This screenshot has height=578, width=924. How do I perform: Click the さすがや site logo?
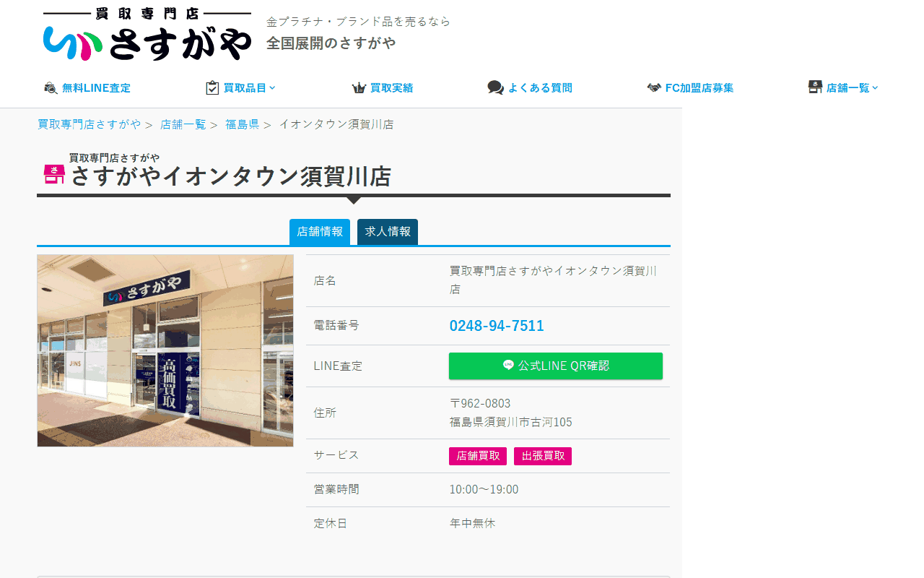click(147, 34)
